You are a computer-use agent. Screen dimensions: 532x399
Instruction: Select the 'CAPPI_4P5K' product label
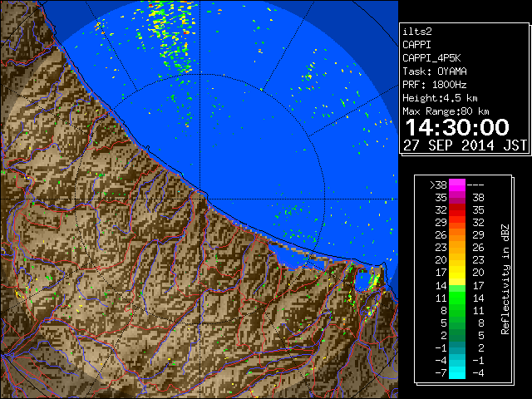(x=431, y=58)
